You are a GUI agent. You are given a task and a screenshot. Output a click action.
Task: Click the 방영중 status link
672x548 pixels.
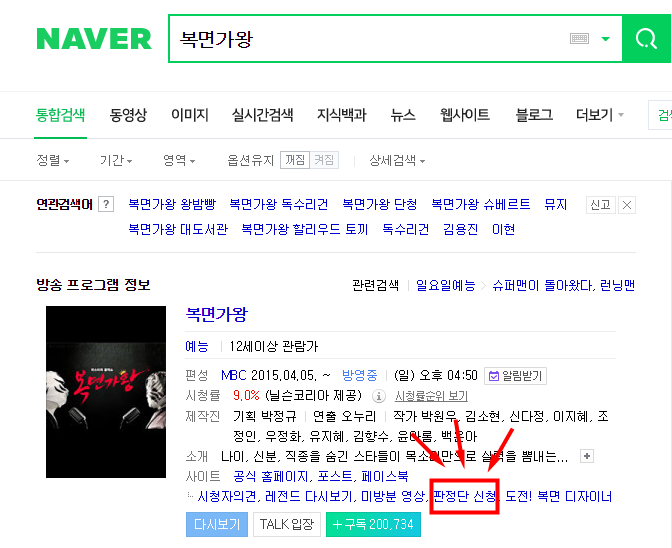(x=360, y=376)
